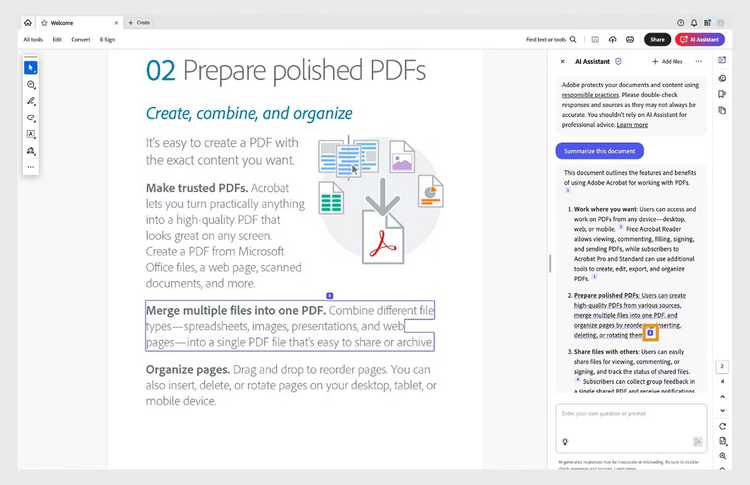This screenshot has height=485, width=750.
Task: Click Summarize this document button
Action: point(599,151)
